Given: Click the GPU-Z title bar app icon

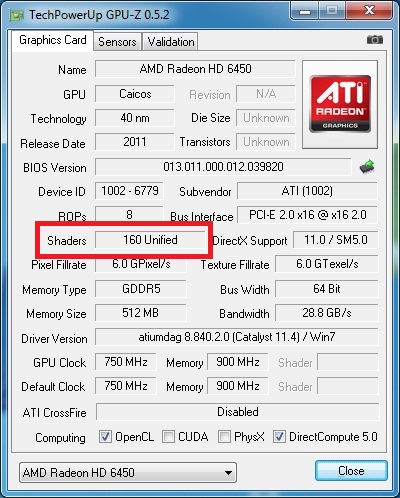Looking at the screenshot, I should (x=16, y=15).
